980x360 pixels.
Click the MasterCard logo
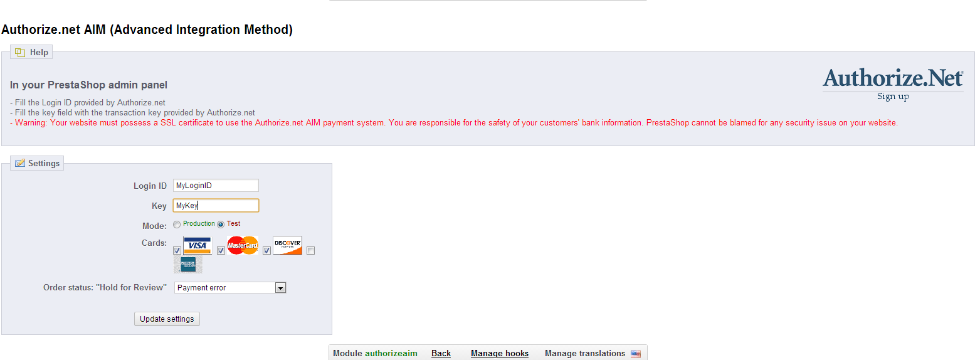click(x=243, y=245)
